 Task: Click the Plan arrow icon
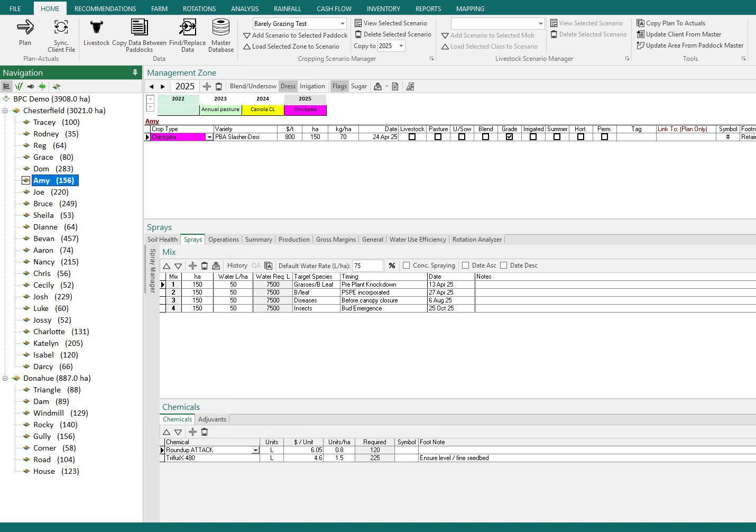pos(25,27)
